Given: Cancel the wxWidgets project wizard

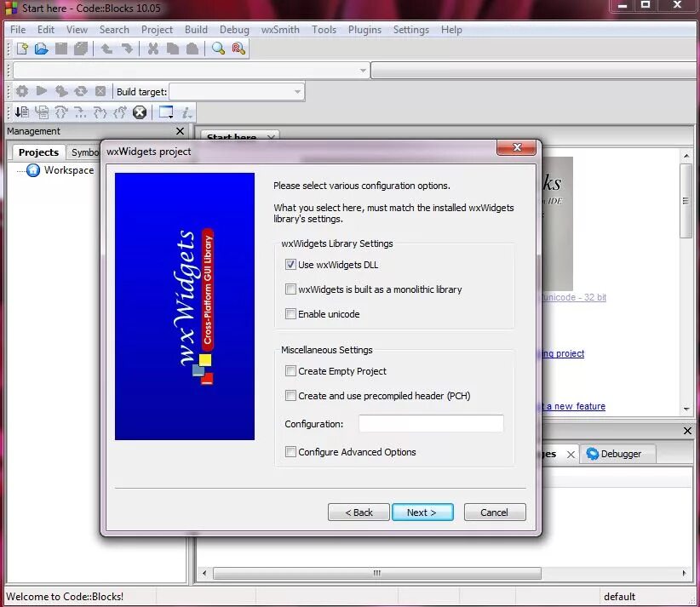Looking at the screenshot, I should [495, 513].
